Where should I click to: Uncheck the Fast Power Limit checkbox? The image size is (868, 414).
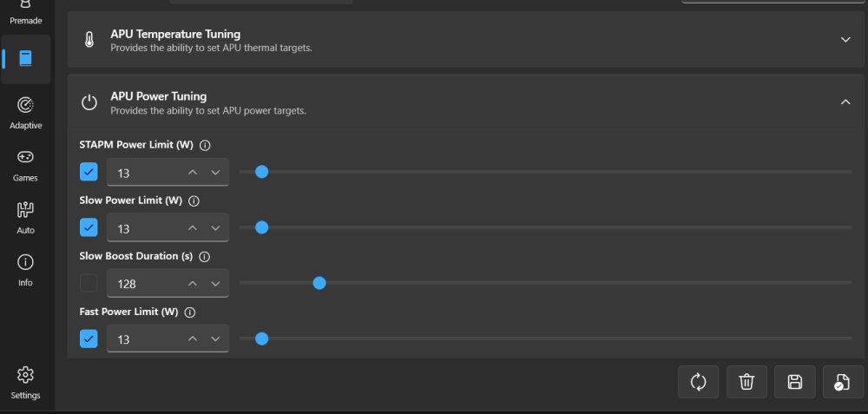89,338
